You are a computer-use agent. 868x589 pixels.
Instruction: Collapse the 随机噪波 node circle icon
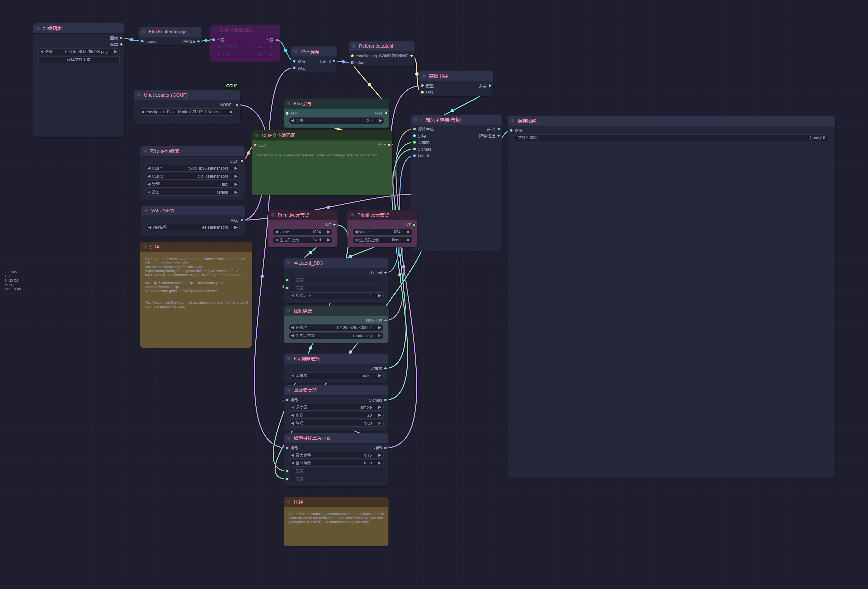coord(289,310)
